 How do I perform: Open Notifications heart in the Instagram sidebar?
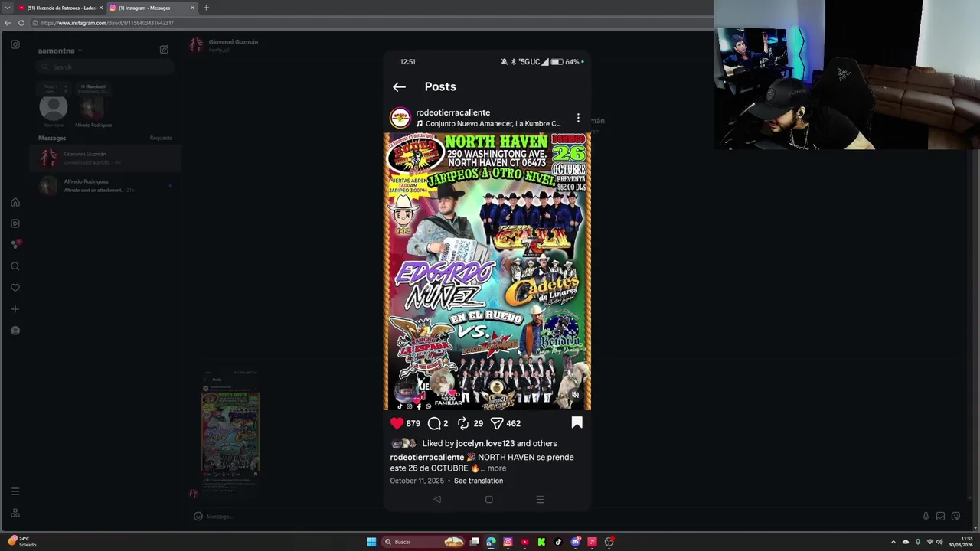[x=15, y=288]
